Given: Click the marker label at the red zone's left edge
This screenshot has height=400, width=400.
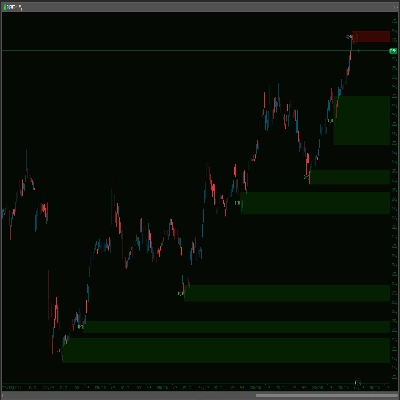Looking at the screenshot, I should click(x=349, y=37).
